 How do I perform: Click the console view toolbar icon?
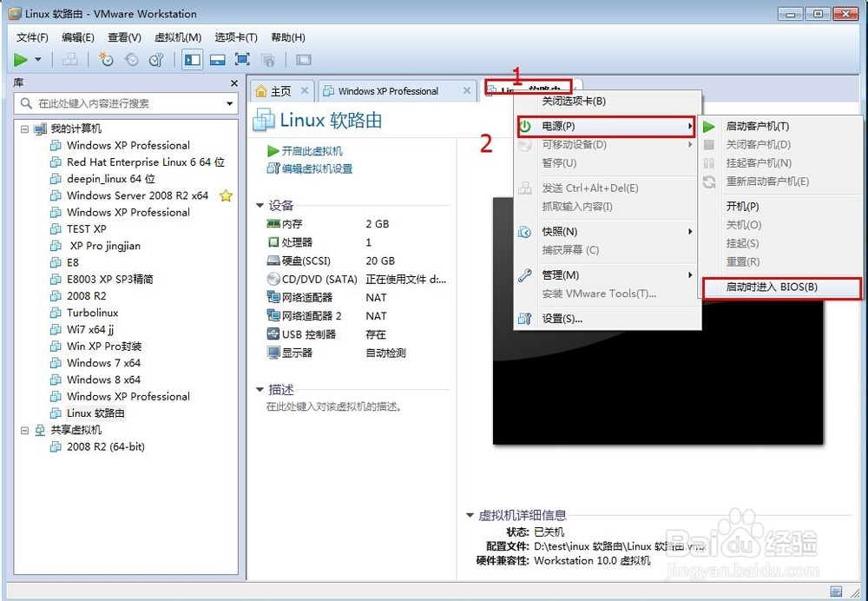coord(303,59)
